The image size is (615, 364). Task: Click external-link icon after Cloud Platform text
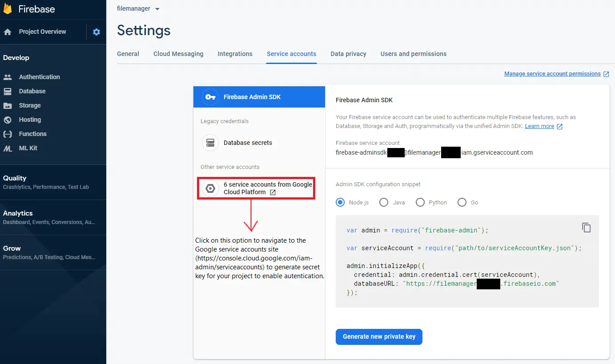pyautogui.click(x=273, y=192)
